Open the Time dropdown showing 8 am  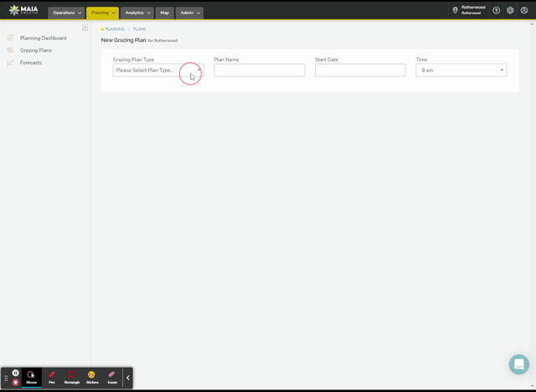[461, 70]
